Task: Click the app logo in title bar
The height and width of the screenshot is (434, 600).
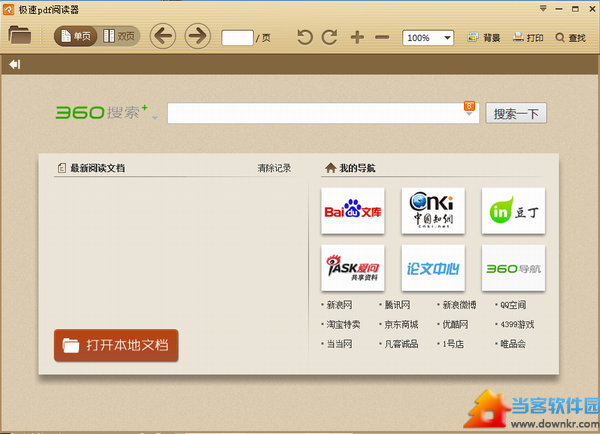Action: click(8, 10)
